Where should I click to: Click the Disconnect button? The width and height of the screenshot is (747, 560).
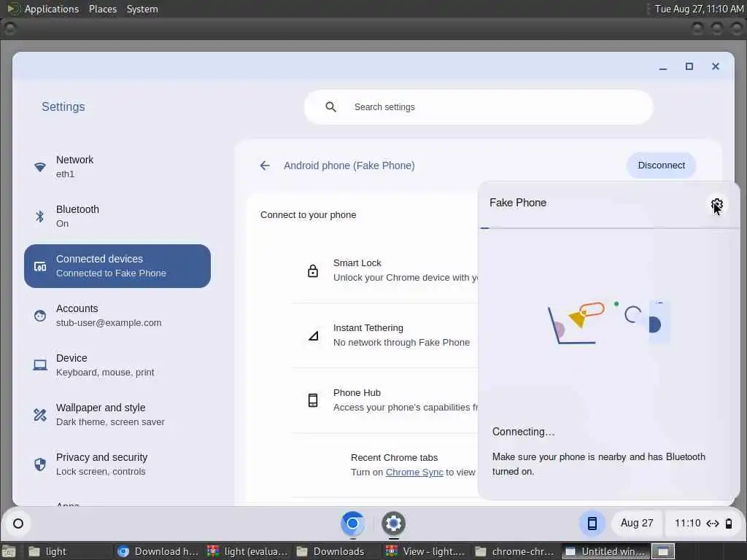click(661, 166)
